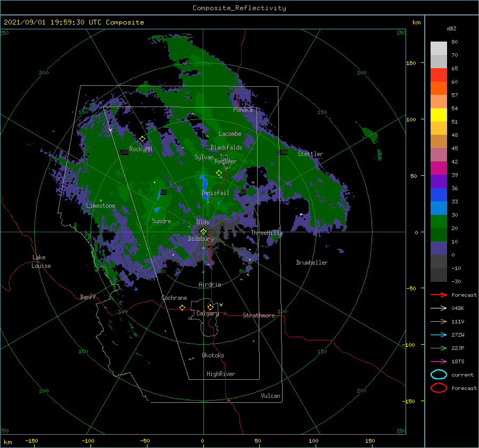Click the Sundre town label

click(x=161, y=221)
